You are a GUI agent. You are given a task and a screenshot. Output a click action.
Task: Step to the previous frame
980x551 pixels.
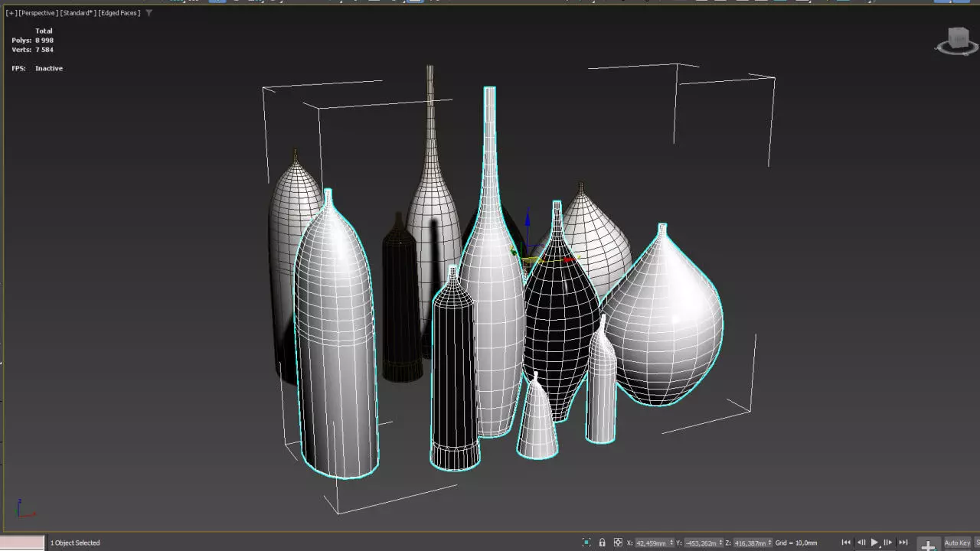point(861,543)
